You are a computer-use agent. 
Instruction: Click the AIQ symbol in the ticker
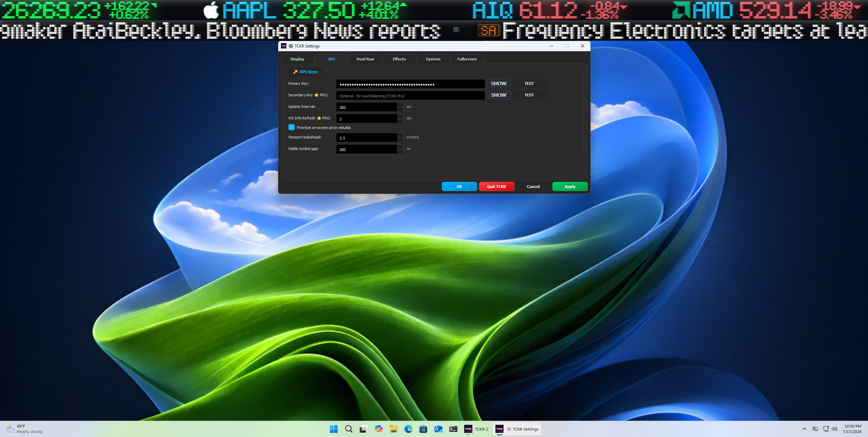(x=493, y=11)
